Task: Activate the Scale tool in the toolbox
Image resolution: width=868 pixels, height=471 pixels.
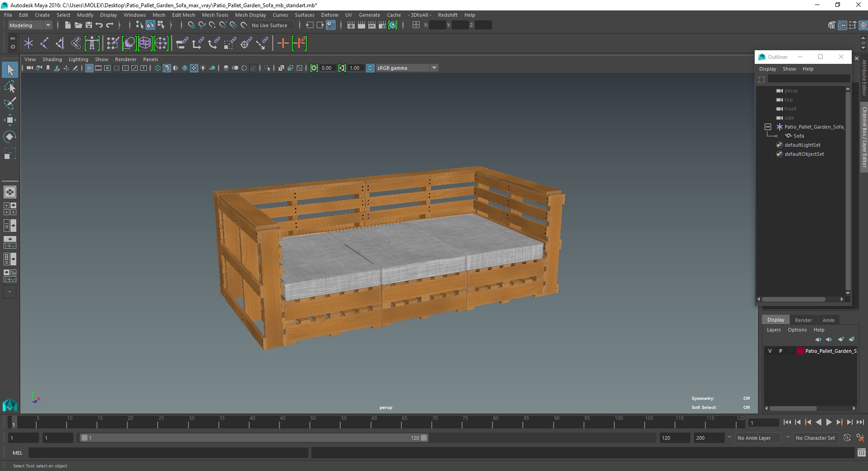Action: pos(10,154)
